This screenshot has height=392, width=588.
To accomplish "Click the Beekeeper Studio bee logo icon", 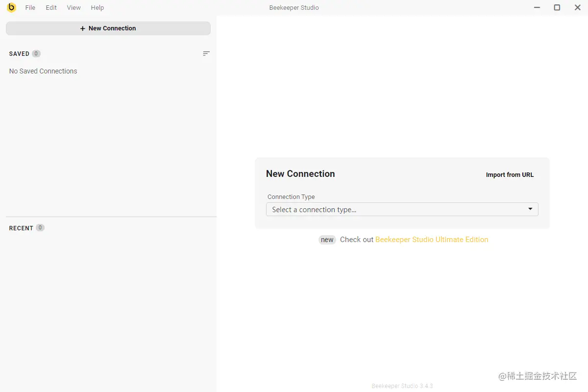I will [x=11, y=7].
